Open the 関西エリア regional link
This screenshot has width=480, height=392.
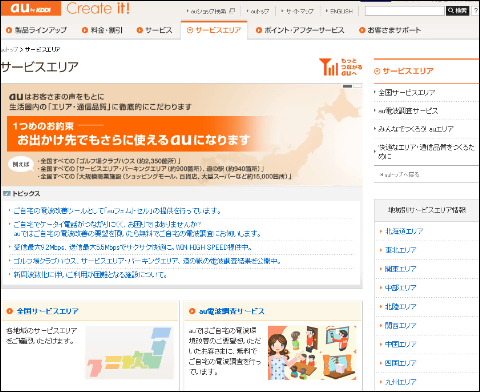click(x=400, y=325)
